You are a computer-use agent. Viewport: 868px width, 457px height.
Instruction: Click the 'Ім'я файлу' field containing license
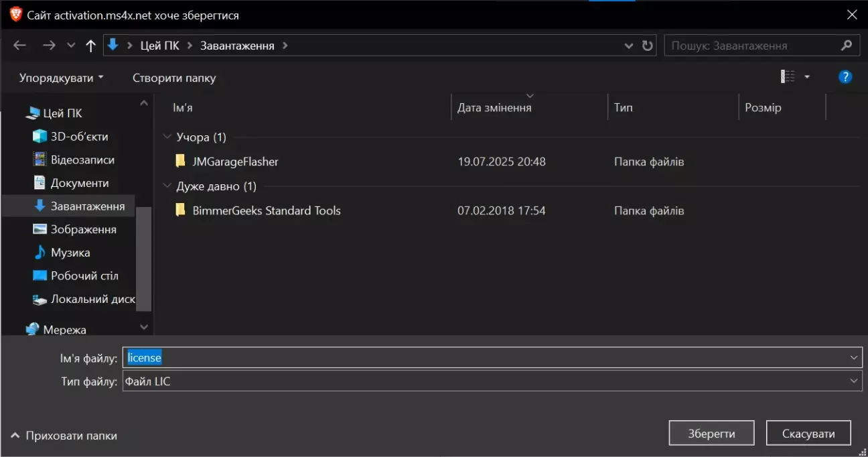(492, 358)
